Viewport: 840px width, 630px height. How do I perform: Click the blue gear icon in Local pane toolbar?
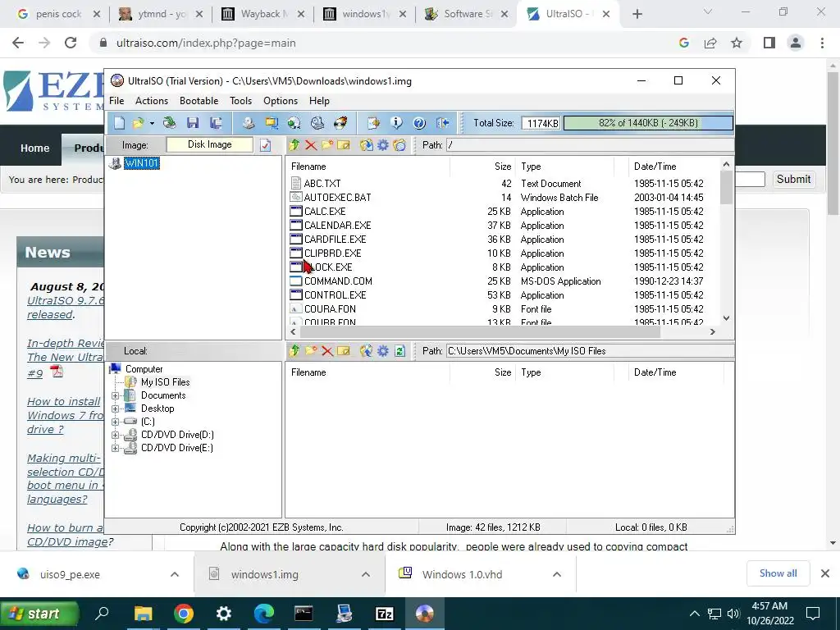382,351
